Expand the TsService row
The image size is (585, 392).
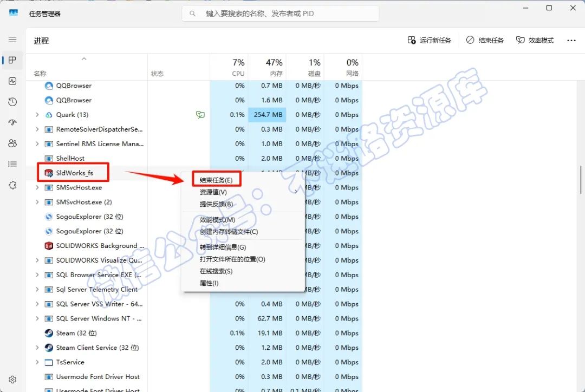[x=37, y=362]
